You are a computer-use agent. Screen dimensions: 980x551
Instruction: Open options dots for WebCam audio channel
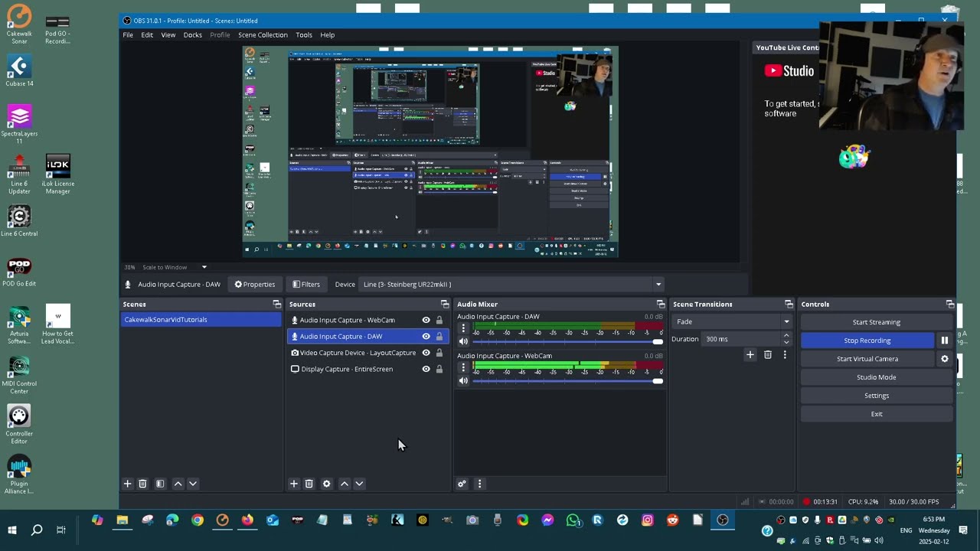pyautogui.click(x=463, y=368)
